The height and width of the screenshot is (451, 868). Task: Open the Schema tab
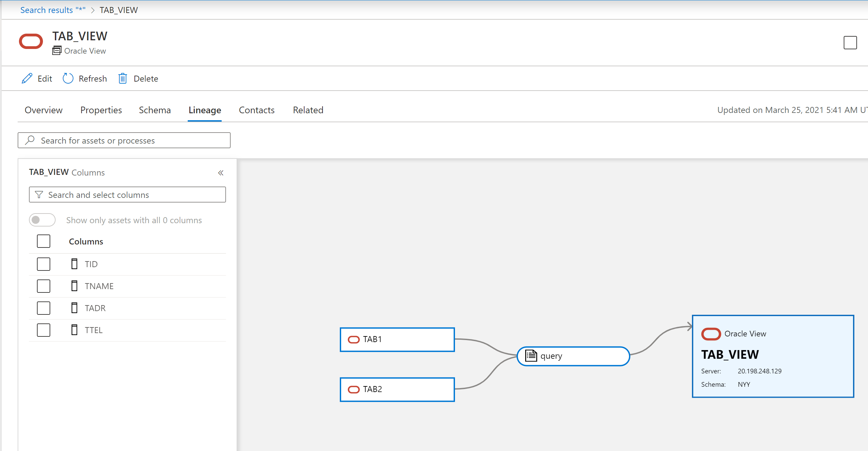point(154,110)
